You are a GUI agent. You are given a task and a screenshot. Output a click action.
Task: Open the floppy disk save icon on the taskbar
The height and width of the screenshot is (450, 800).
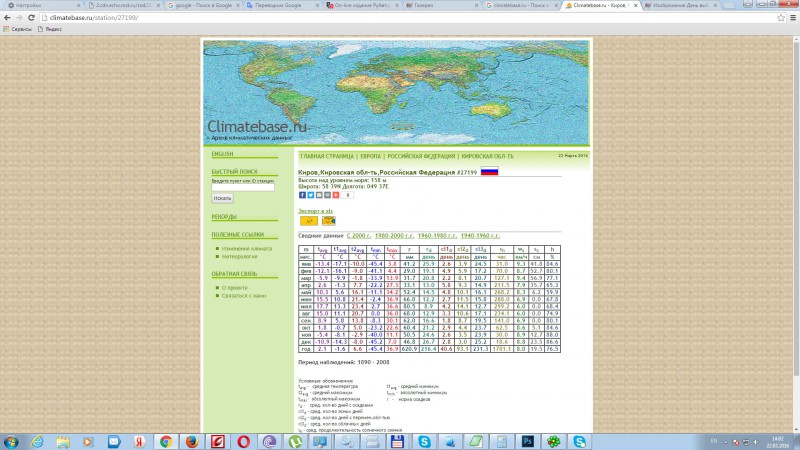(x=397, y=441)
